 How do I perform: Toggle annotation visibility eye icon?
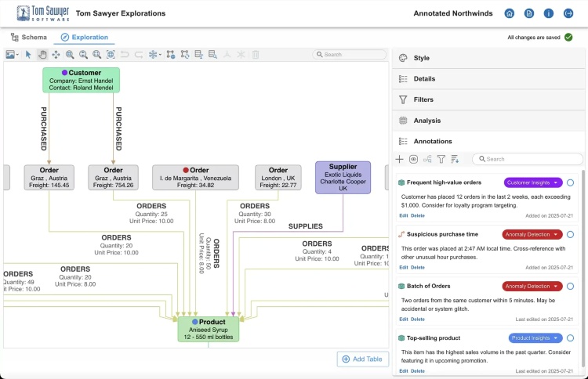[x=413, y=159]
